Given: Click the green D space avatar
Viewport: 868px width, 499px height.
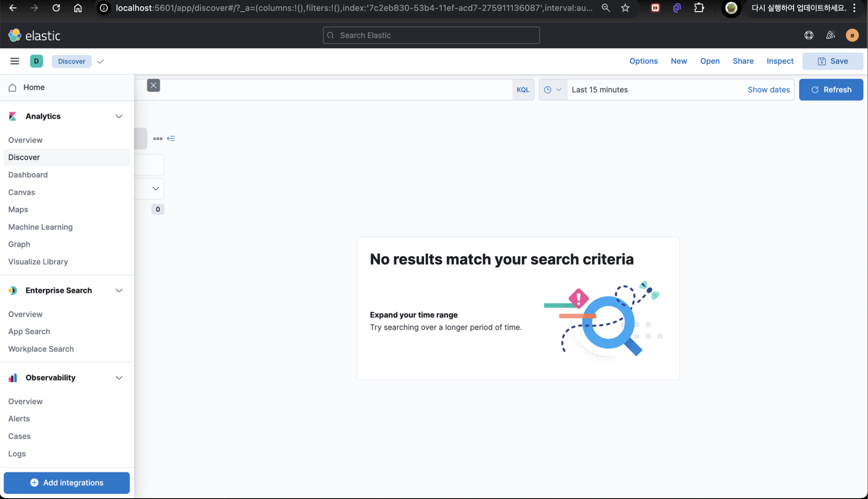Looking at the screenshot, I should [36, 61].
